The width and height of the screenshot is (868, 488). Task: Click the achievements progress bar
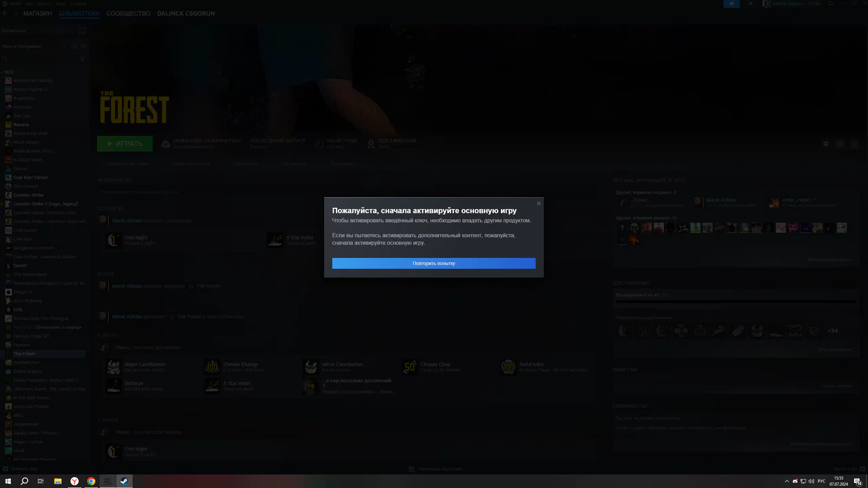[x=736, y=301]
